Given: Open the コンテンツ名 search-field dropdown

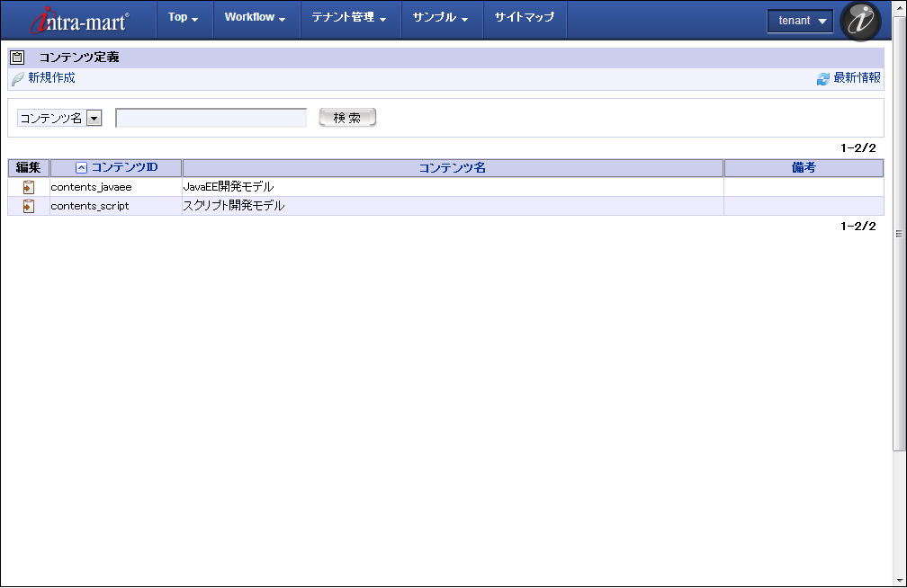Looking at the screenshot, I should click(59, 118).
